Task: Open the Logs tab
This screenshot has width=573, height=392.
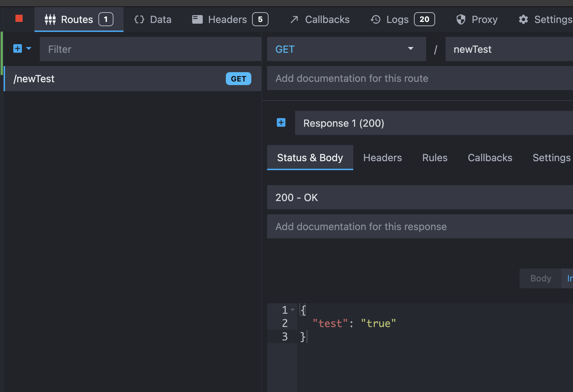Action: point(402,19)
